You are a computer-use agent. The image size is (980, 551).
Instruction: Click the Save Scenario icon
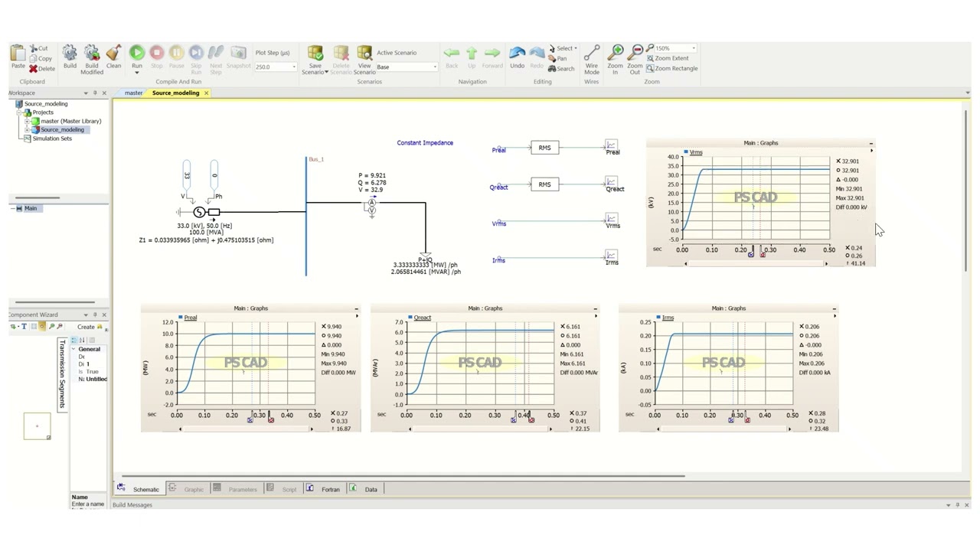coord(315,53)
